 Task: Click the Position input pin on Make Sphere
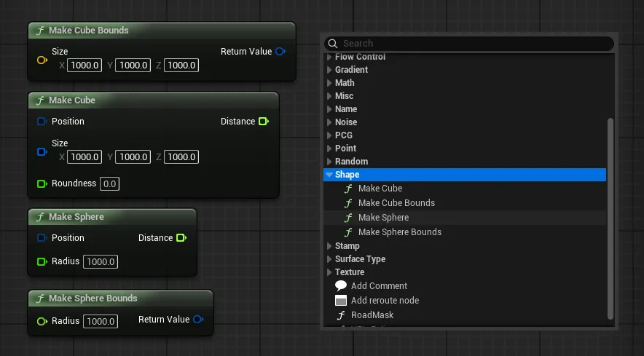pos(42,238)
